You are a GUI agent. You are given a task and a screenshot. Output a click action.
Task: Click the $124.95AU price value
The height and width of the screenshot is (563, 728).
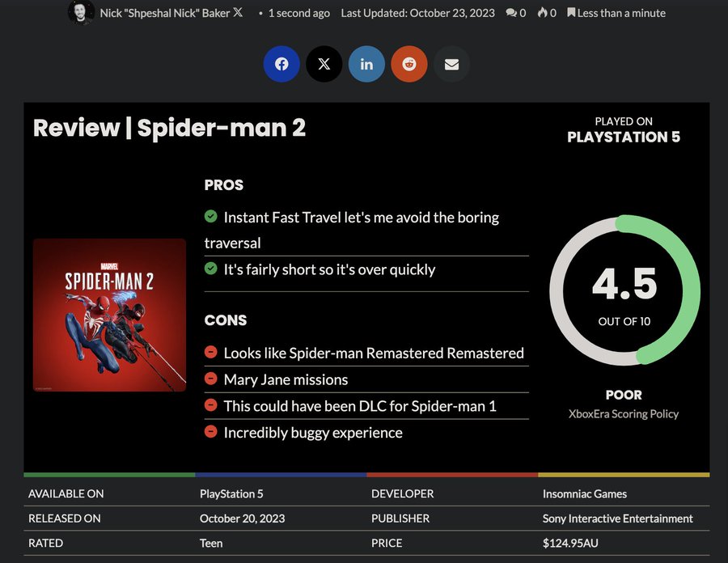point(570,543)
